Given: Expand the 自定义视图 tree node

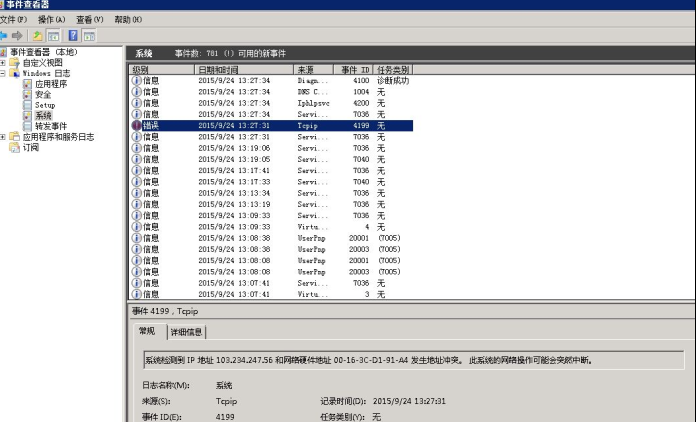Looking at the screenshot, I should pos(3,62).
